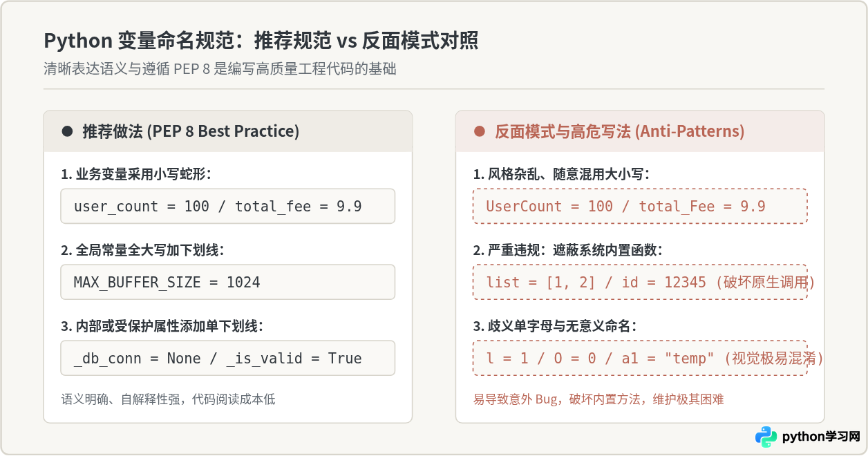868x456 pixels.
Task: Click the header '反面模式与高危写法 (Anti-Patterns)'
Action: coord(619,131)
